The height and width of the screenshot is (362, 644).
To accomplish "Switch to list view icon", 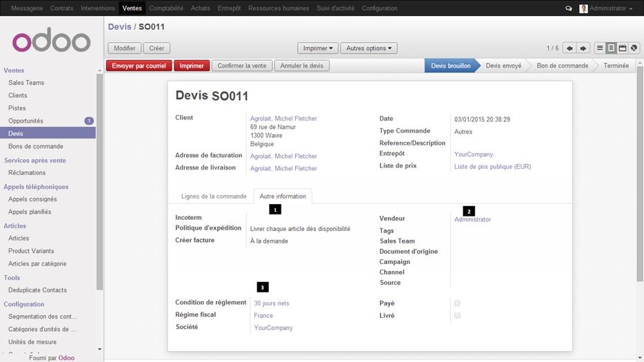I will pyautogui.click(x=600, y=48).
